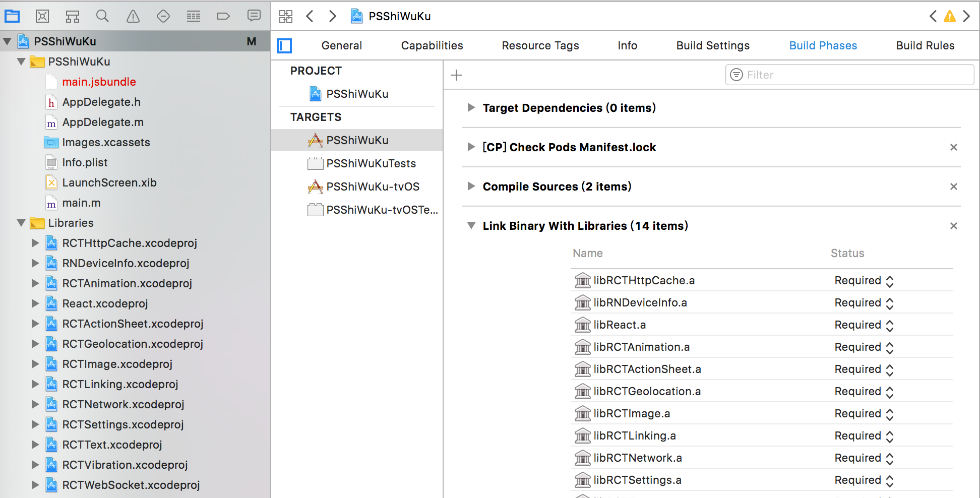Screen dimensions: 980x498
Task: Remove the Compile Sources phase
Action: 954,186
